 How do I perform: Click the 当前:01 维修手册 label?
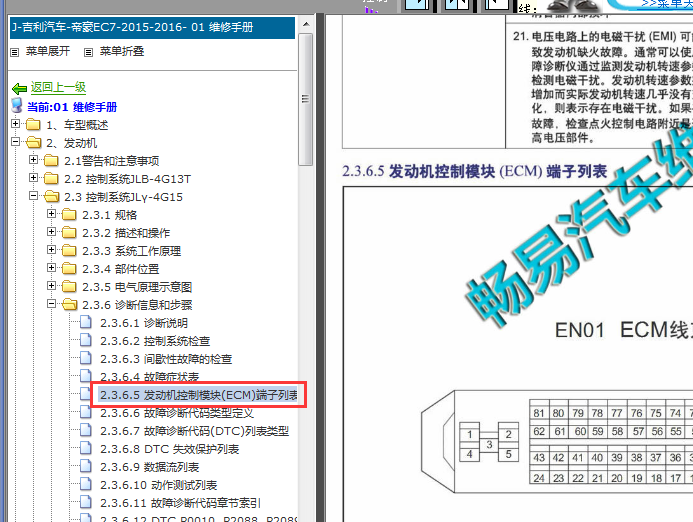click(72, 107)
